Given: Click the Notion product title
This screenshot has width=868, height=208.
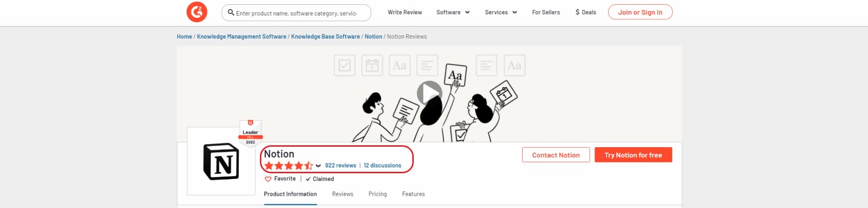Looking at the screenshot, I should tap(279, 154).
